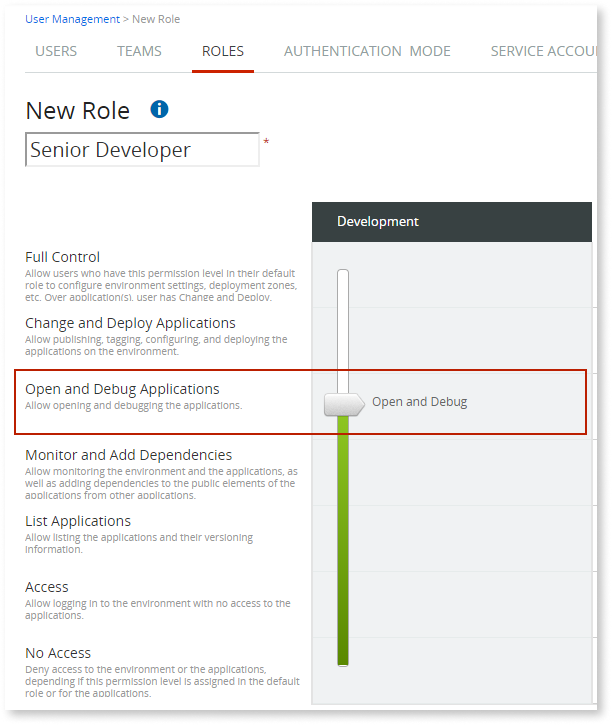
Task: Click the description starting 'Allow monitoring the environment'
Action: click(161, 483)
